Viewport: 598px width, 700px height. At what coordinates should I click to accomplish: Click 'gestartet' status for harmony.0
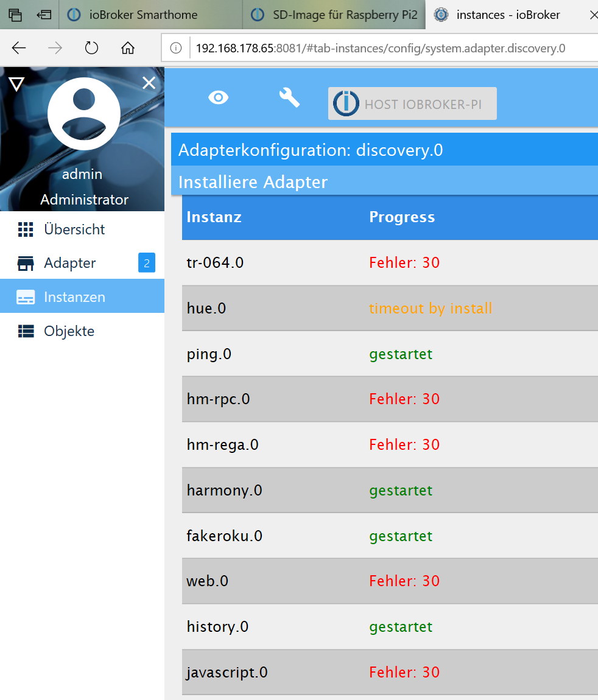click(x=401, y=491)
